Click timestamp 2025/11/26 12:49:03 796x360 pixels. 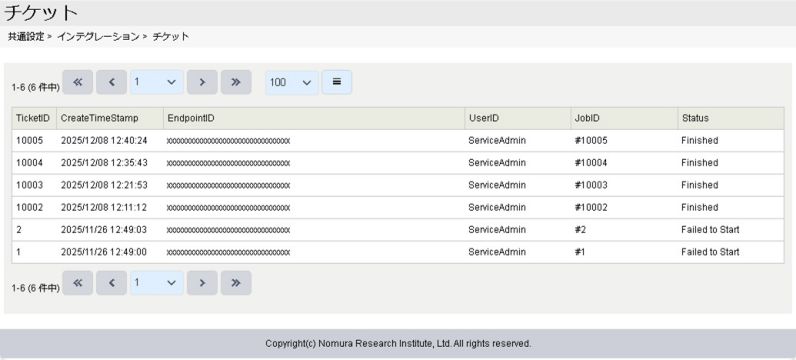point(104,230)
